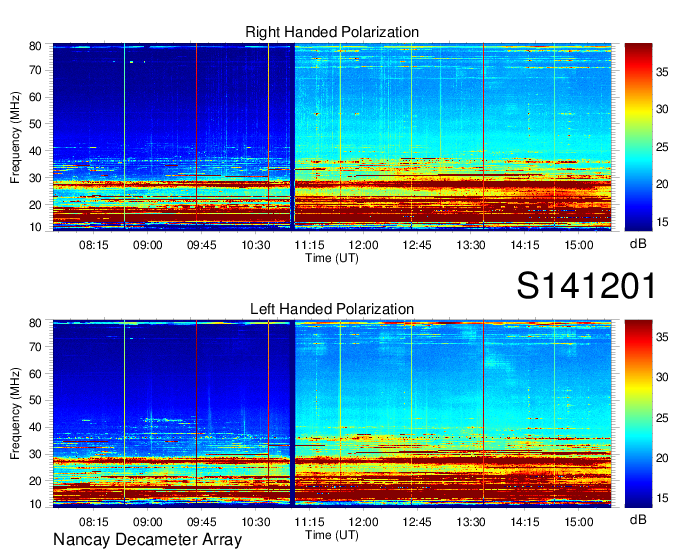This screenshot has height=552, width=680.
Task: Click the 'Frequency (MHz)' axis label of Right Handed plot
Action: click(15, 137)
